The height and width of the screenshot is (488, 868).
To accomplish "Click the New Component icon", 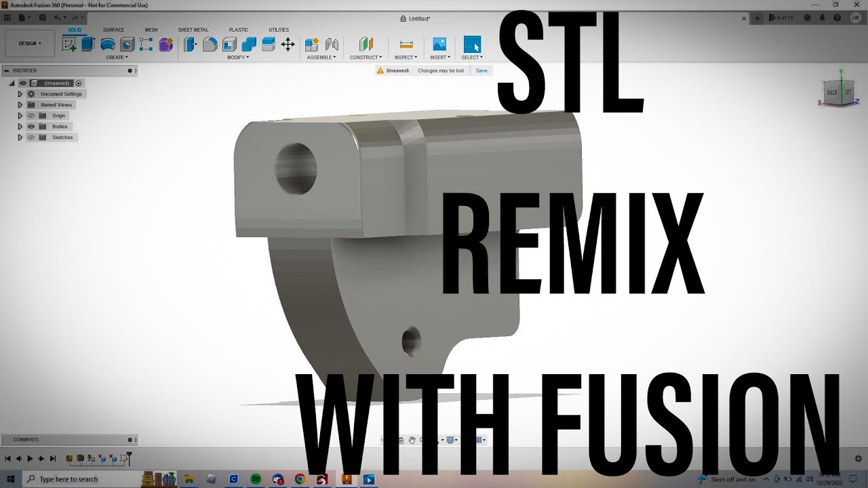I will point(312,45).
